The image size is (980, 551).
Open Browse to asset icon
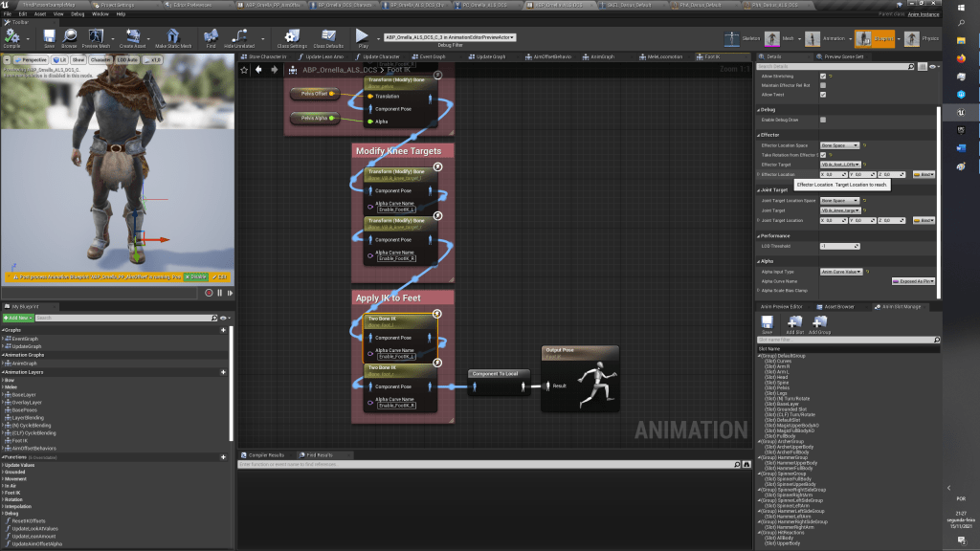(69, 38)
